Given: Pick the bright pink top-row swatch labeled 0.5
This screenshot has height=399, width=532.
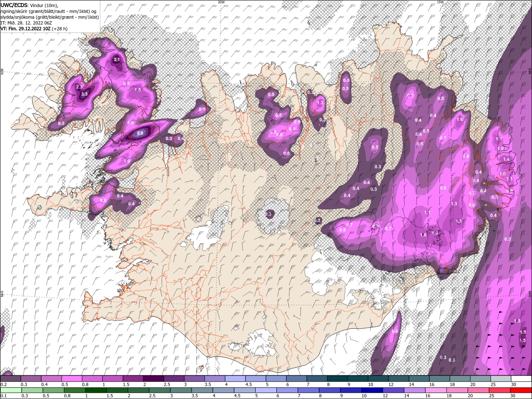Looking at the screenshot, I should (x=71, y=379).
